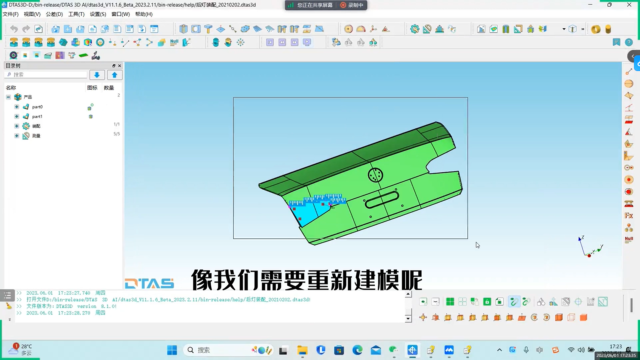Screen dimensions: 640x360
Task: Click the blue down-arrow button in tree panel
Action: [97, 75]
